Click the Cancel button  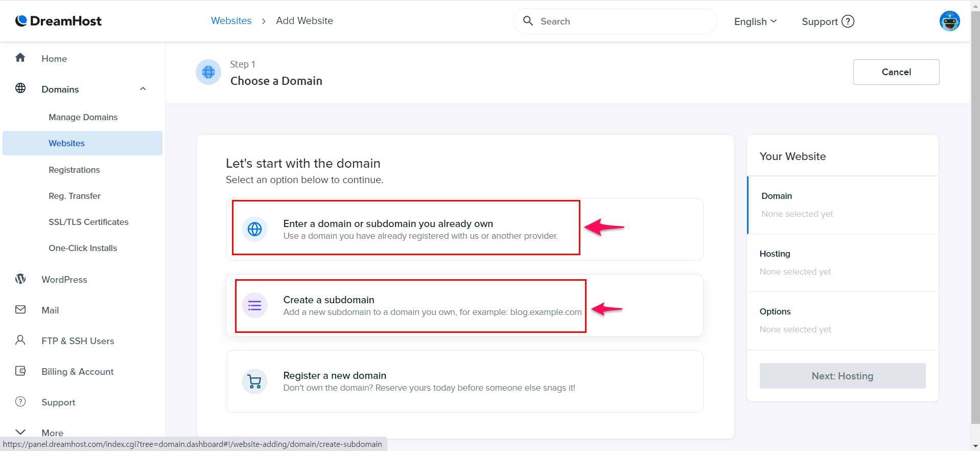896,72
